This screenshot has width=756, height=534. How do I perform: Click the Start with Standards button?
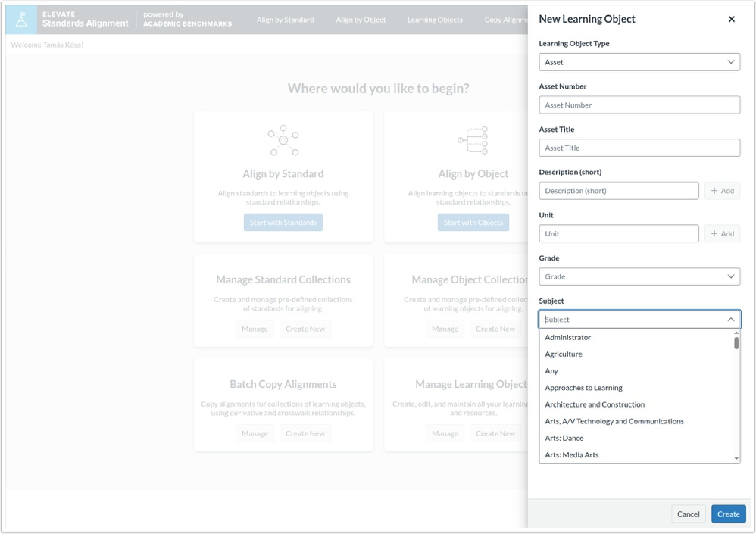pos(283,222)
